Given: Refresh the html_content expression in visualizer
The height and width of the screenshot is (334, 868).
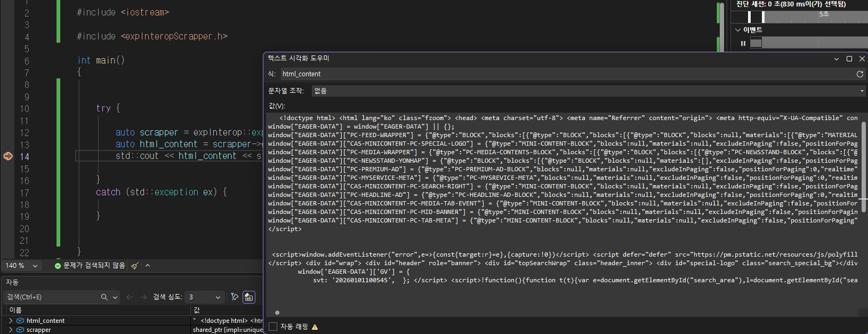Looking at the screenshot, I should pos(859,74).
